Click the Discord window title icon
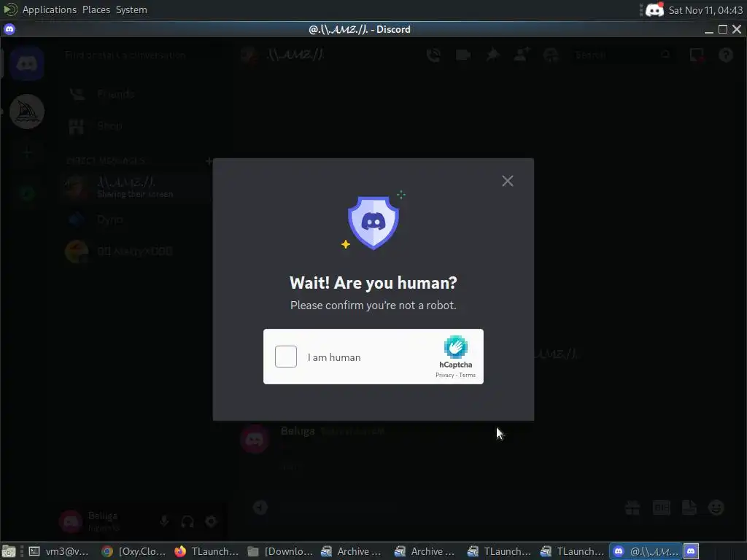Image resolution: width=747 pixels, height=560 pixels. [x=9, y=29]
